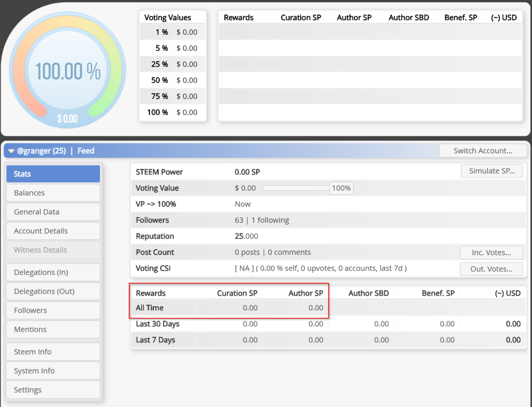The height and width of the screenshot is (407, 532).
Task: Select the Stats sidebar tab
Action: tap(54, 174)
